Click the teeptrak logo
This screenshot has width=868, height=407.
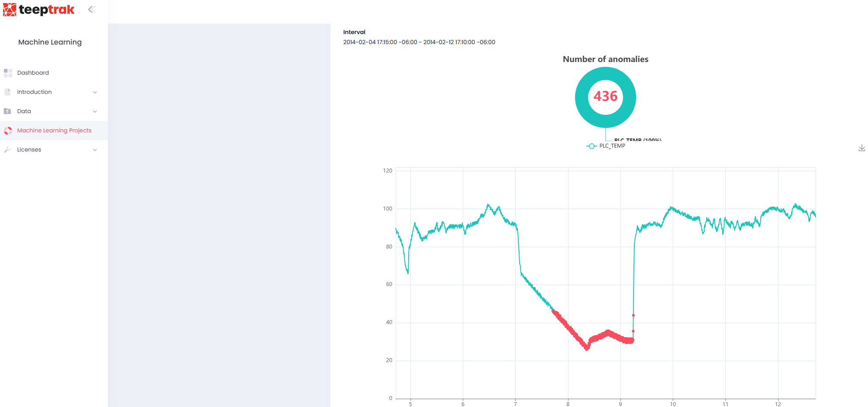(38, 9)
